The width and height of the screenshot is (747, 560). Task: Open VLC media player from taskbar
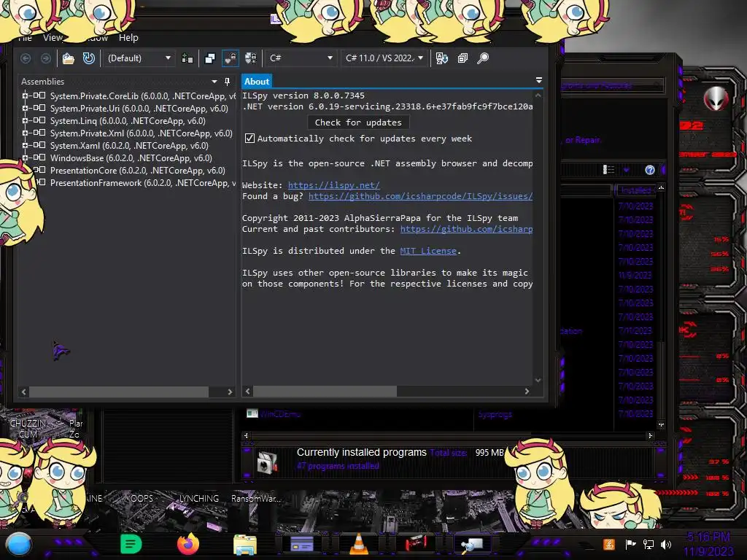359,544
